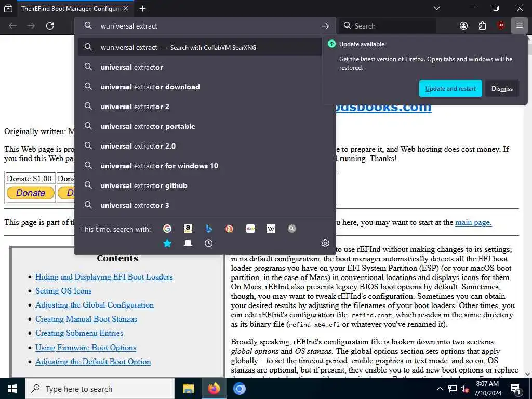Open 'Adjusting the Default Boot Option' link

pyautogui.click(x=93, y=362)
